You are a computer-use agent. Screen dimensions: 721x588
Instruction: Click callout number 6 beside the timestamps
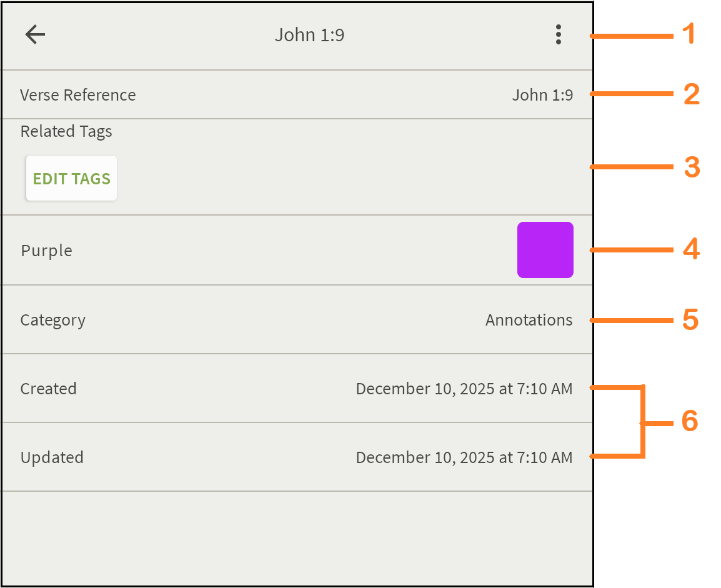689,422
